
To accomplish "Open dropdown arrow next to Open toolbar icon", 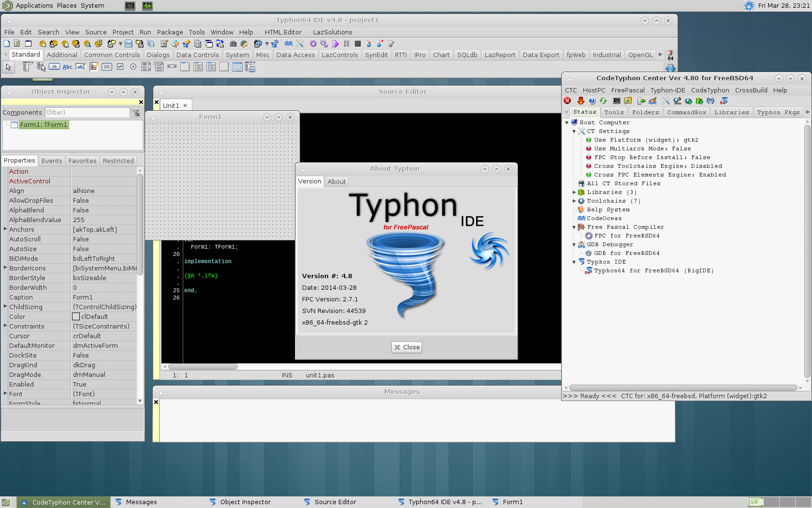I will pyautogui.click(x=120, y=44).
